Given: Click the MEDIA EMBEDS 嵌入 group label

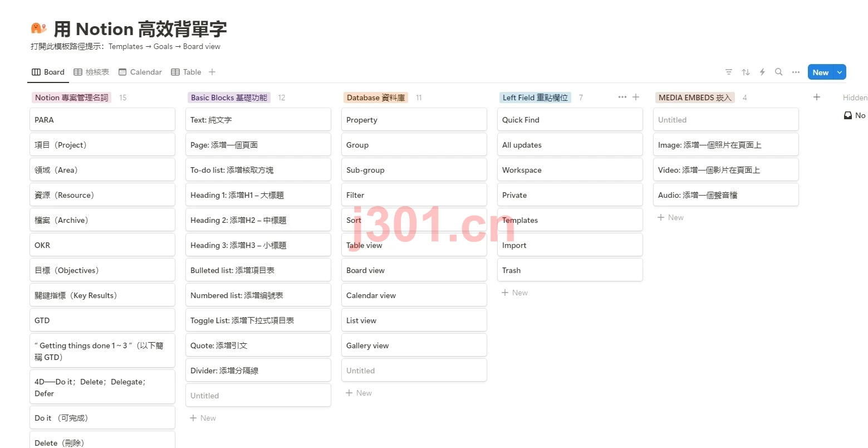Looking at the screenshot, I should pyautogui.click(x=695, y=98).
